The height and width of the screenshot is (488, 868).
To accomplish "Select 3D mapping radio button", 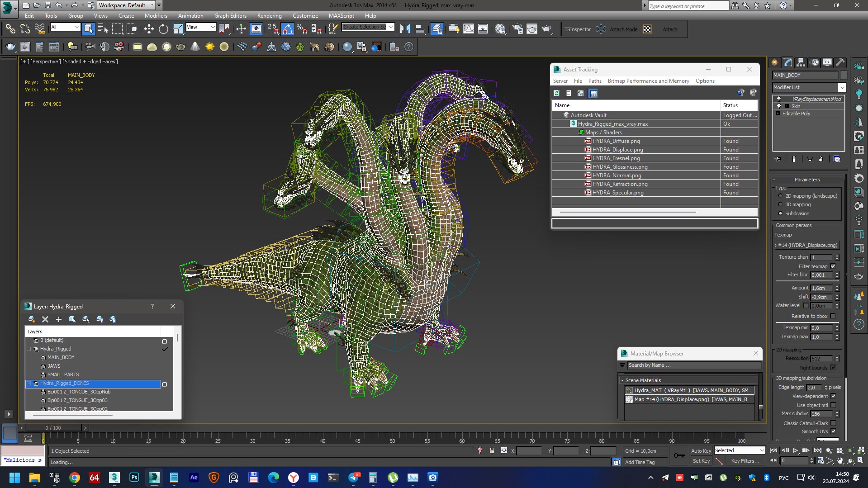I will point(780,204).
